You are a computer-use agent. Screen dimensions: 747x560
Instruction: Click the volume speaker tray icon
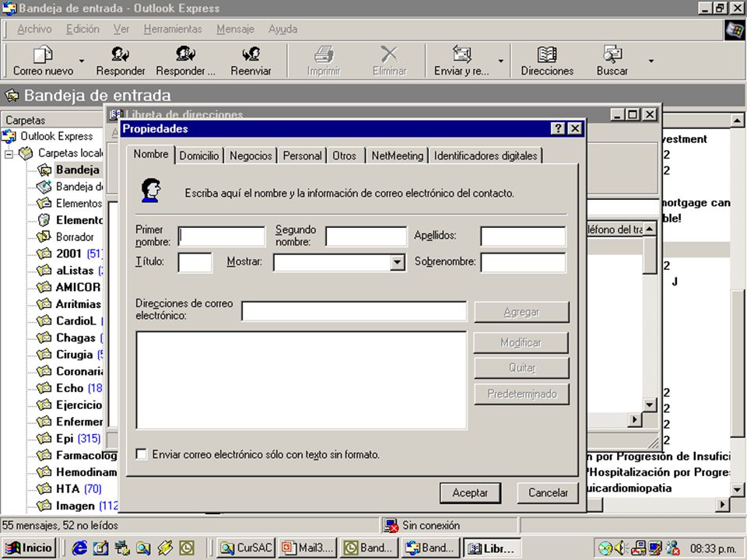point(620,548)
